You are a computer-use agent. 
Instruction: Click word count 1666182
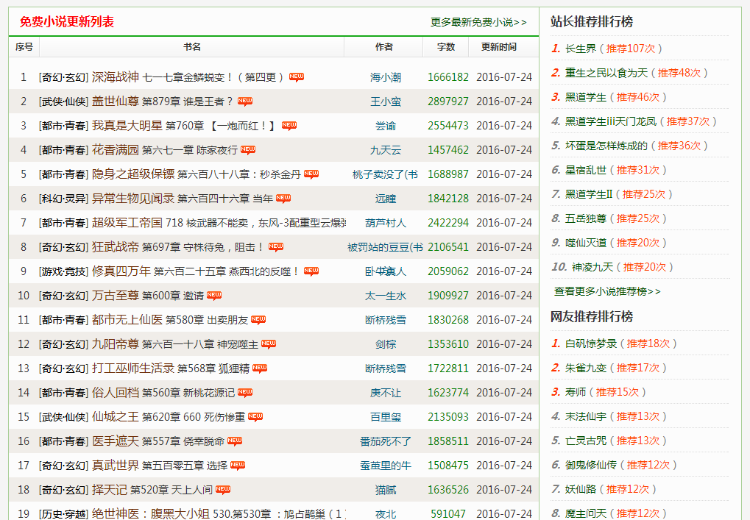pyautogui.click(x=448, y=77)
